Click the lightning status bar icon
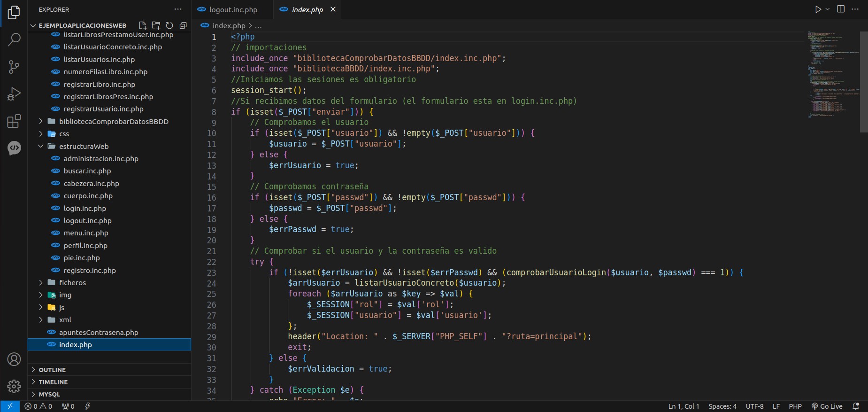The height and width of the screenshot is (412, 868). [x=87, y=406]
